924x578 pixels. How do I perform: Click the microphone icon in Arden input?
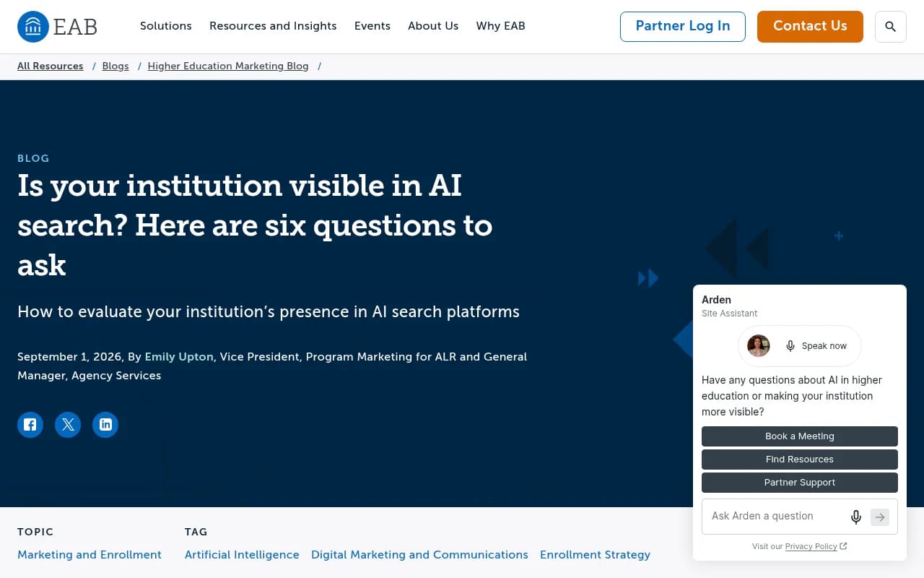click(856, 517)
